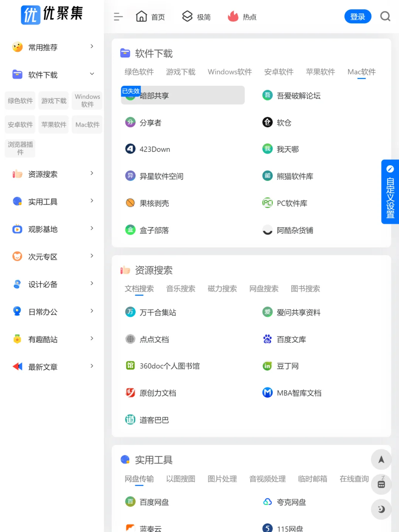Image resolution: width=399 pixels, height=532 pixels.
Task: Toggle the sidebar hamburger menu icon
Action: pyautogui.click(x=118, y=17)
